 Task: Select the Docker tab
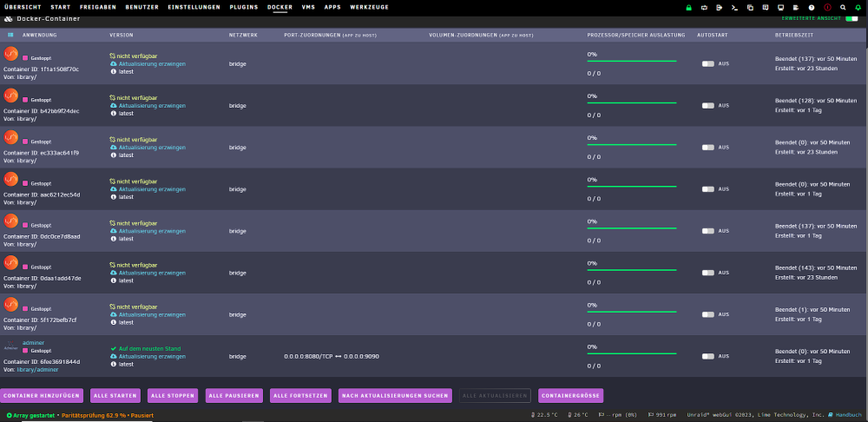pyautogui.click(x=280, y=7)
